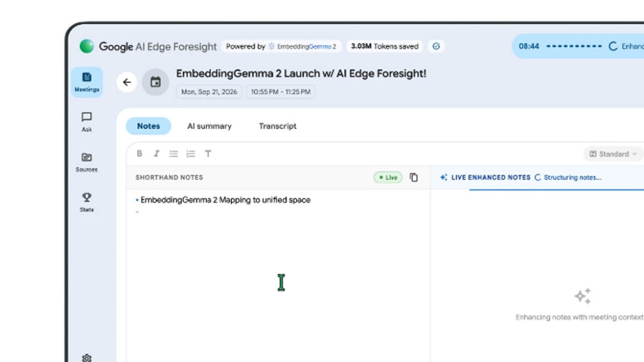Click the 08:44 recording timer
The height and width of the screenshot is (362, 644).
[x=529, y=47]
